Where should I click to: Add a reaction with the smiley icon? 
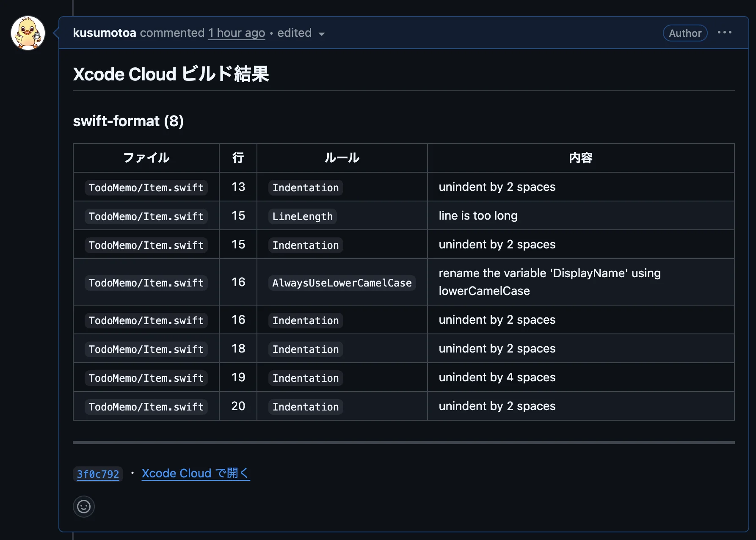tap(84, 507)
